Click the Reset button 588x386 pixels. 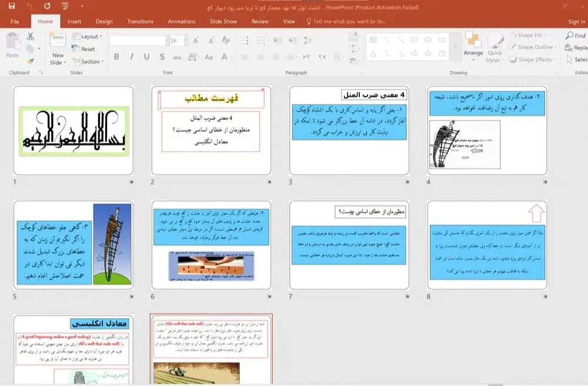click(x=83, y=49)
